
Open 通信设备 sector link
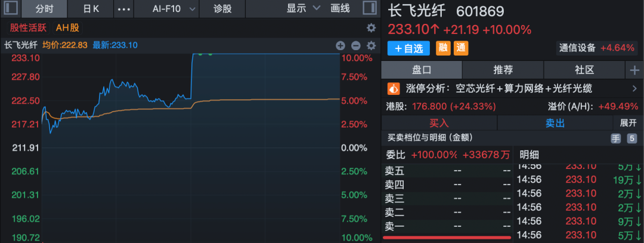tap(577, 48)
